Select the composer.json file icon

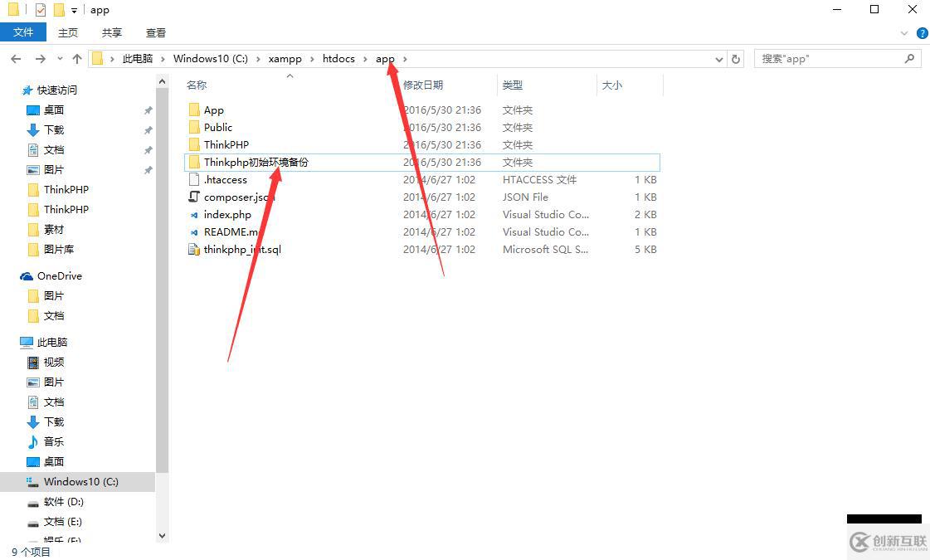point(194,197)
